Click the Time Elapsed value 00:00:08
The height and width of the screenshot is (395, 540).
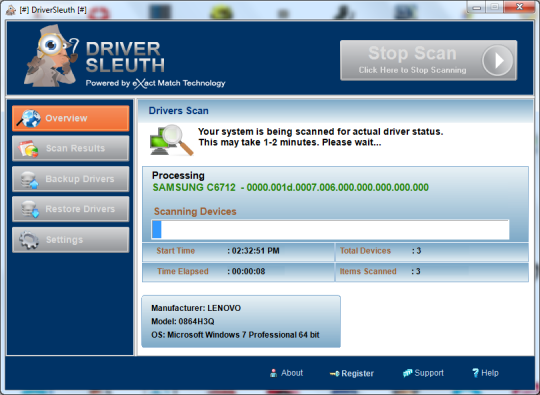pyautogui.click(x=248, y=271)
